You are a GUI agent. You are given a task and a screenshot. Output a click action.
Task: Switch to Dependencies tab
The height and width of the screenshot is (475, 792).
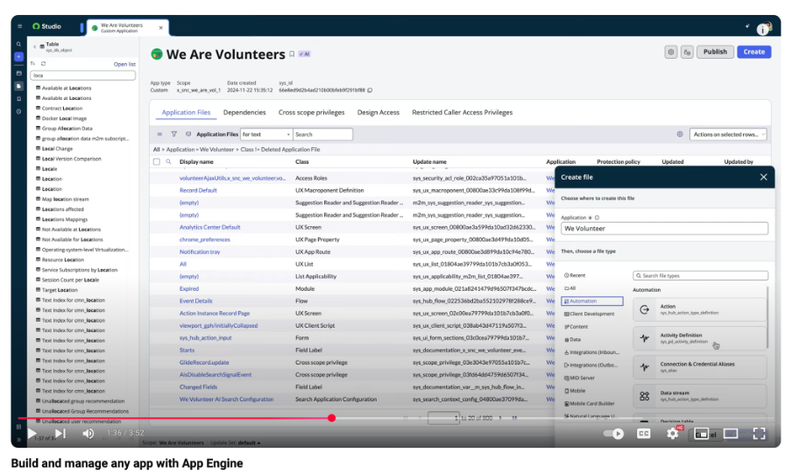[x=244, y=112]
